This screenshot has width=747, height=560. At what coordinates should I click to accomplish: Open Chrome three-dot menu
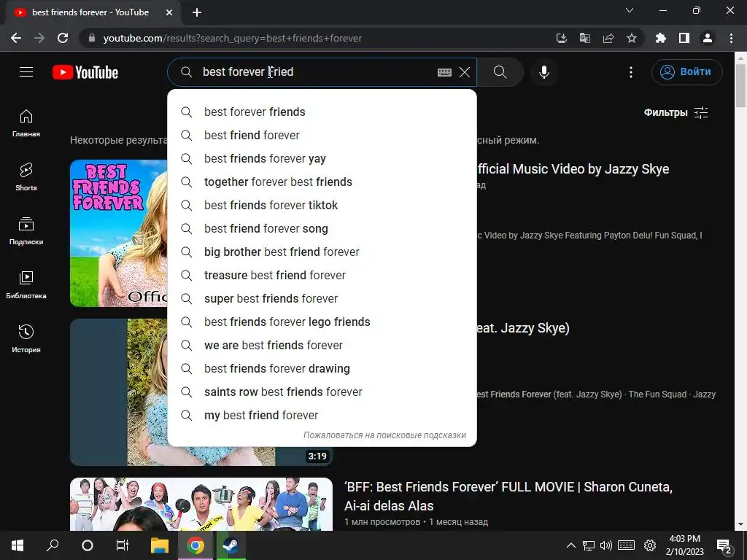731,38
